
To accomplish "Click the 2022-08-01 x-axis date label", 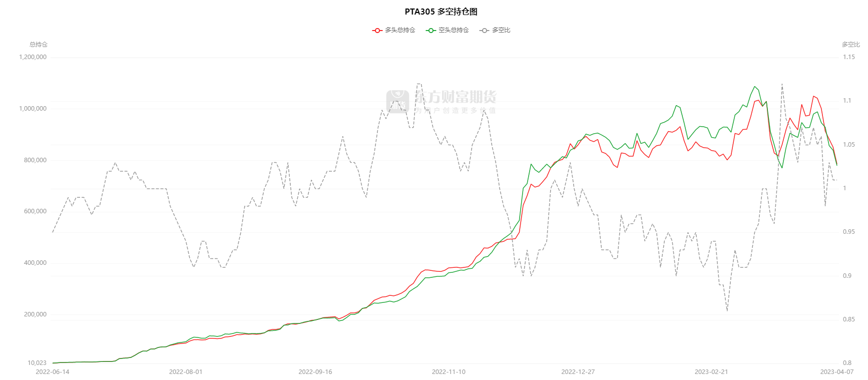I will [186, 372].
